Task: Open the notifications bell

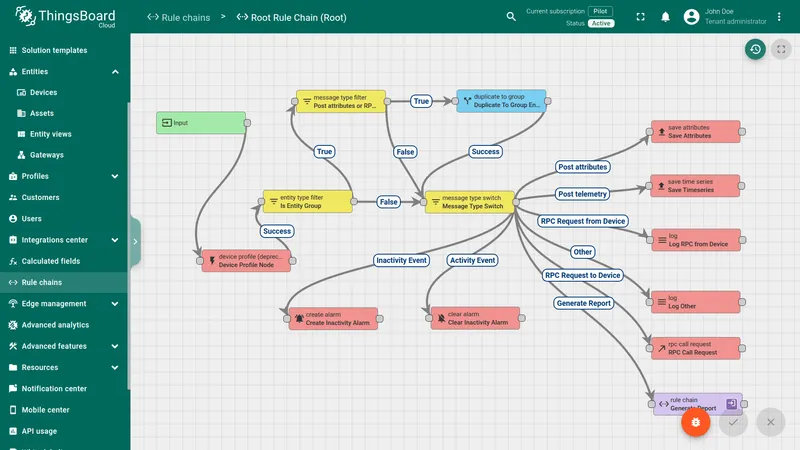Action: 665,17
